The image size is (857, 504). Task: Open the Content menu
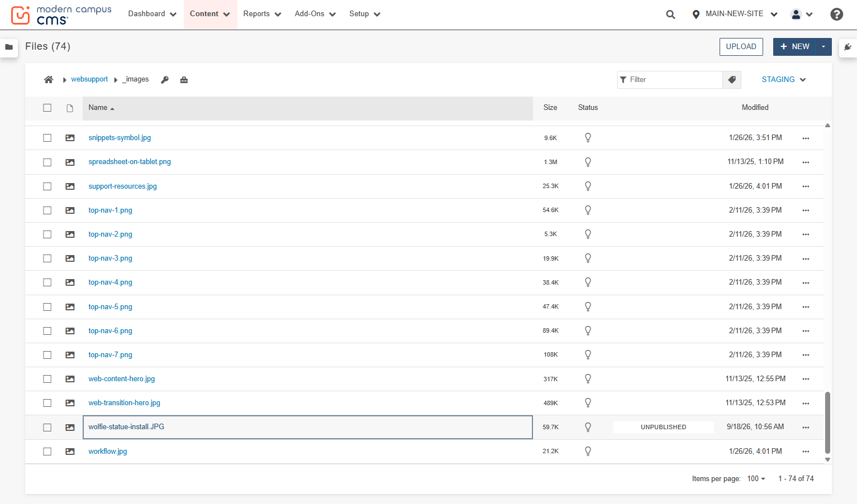point(210,14)
